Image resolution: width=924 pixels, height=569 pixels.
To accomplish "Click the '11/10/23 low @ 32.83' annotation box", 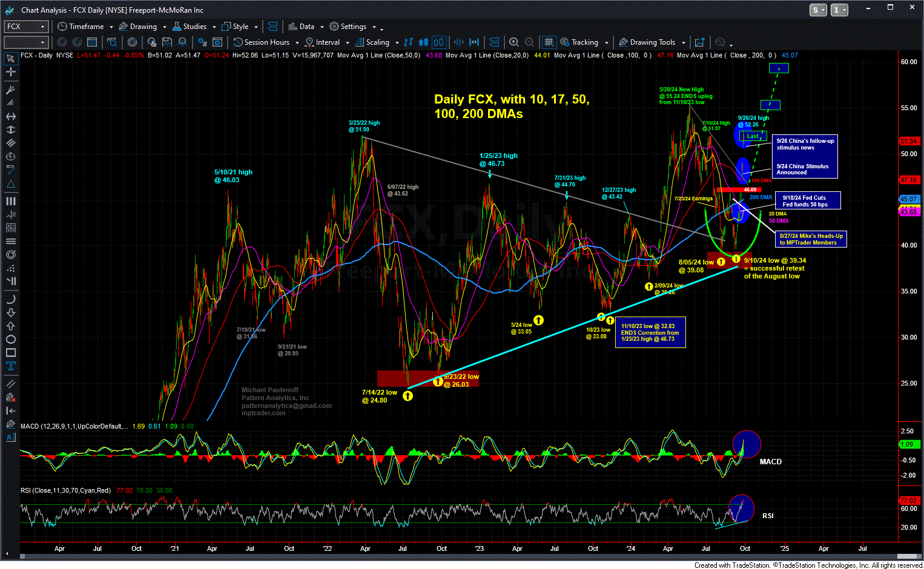I will [x=650, y=332].
